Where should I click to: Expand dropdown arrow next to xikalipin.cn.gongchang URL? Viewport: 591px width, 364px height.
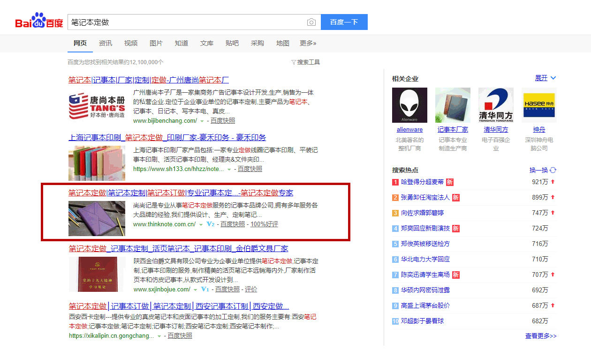[x=159, y=336]
